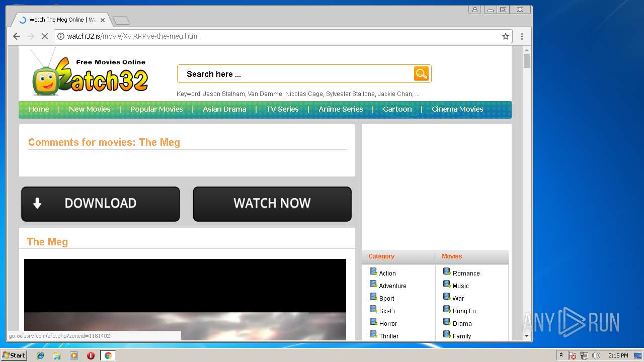Click the Romance category link
This screenshot has width=644, height=362.
[x=466, y=274]
